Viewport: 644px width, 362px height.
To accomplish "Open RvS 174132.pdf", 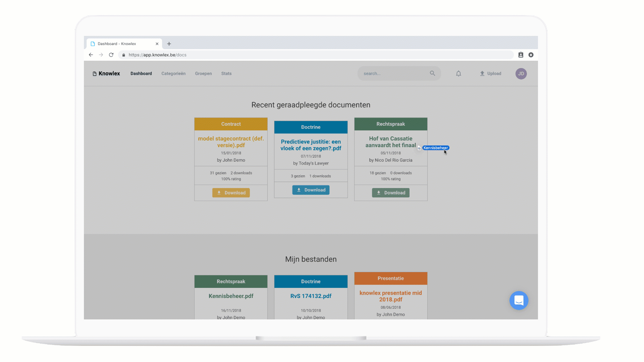I will point(311,296).
